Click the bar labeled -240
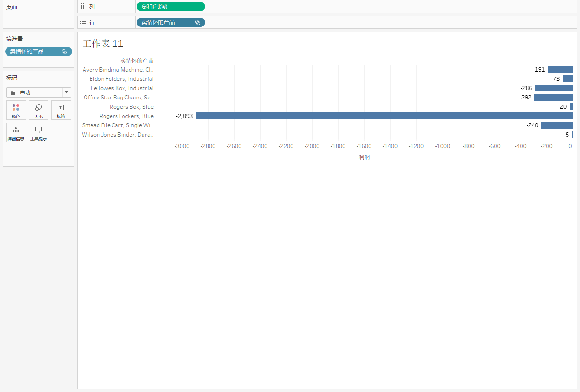580x392 pixels. coord(557,125)
